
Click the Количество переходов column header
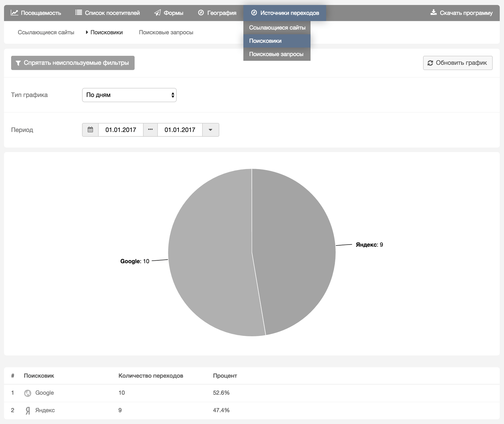tap(151, 376)
